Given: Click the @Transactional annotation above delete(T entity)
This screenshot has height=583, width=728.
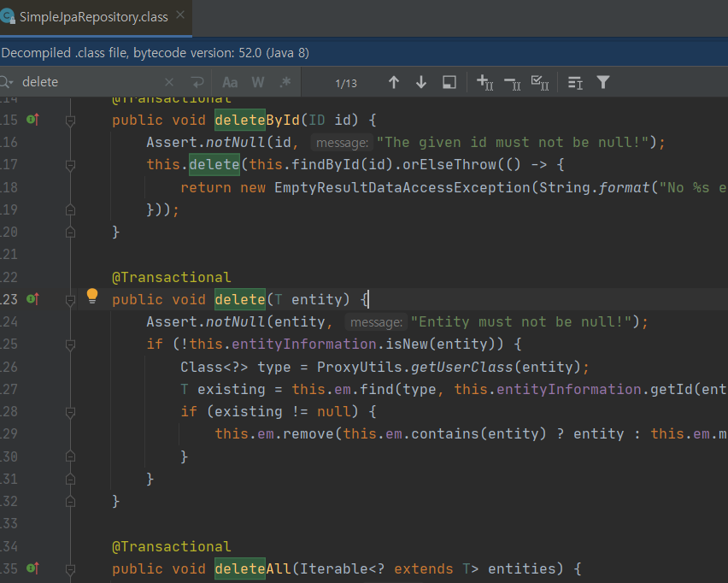Looking at the screenshot, I should click(x=172, y=277).
